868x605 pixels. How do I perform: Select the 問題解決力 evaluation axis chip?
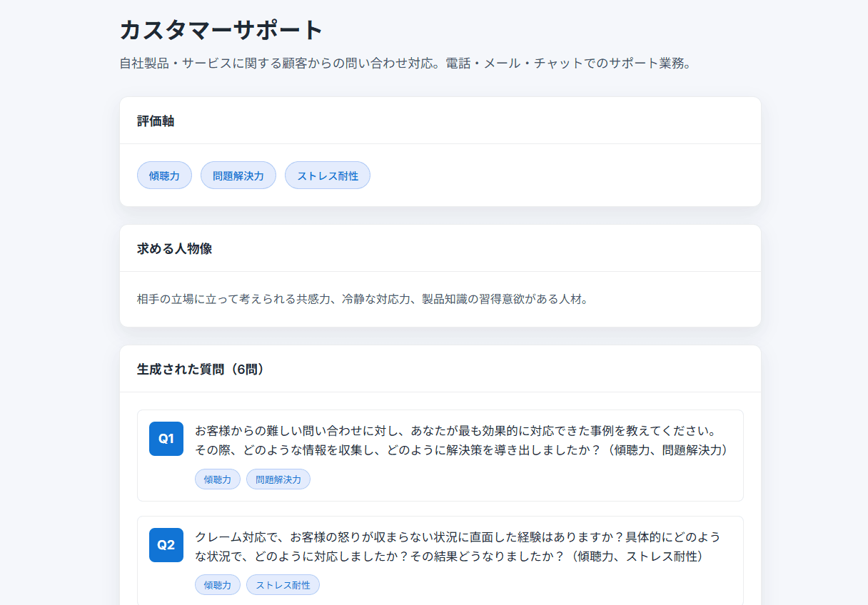pos(238,175)
